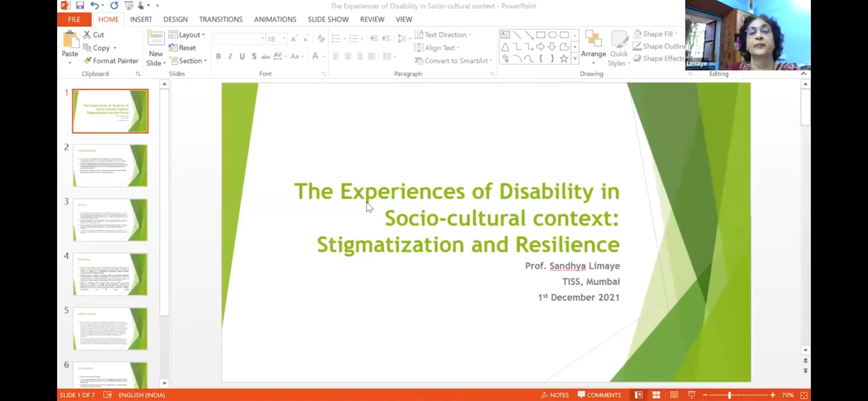
Task: Select the star shape in Drawing gallery
Action: coord(564,59)
